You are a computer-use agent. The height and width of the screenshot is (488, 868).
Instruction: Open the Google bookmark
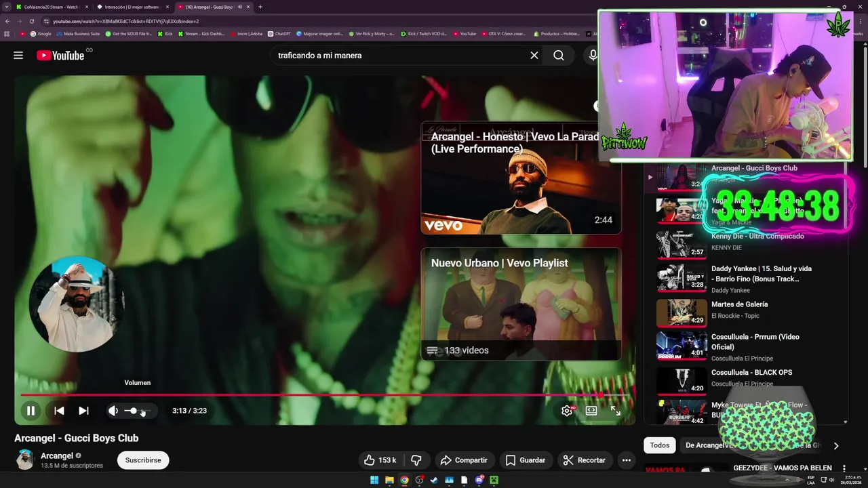pos(41,33)
